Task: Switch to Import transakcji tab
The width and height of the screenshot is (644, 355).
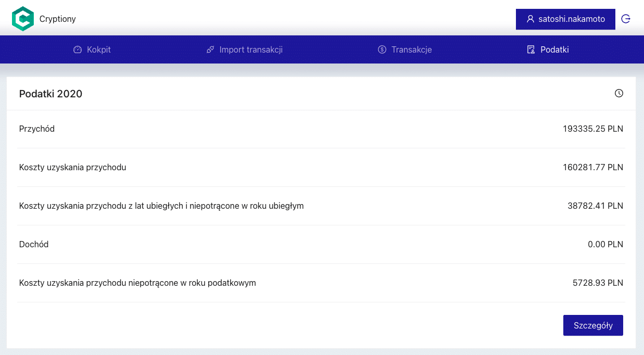Action: click(x=245, y=50)
